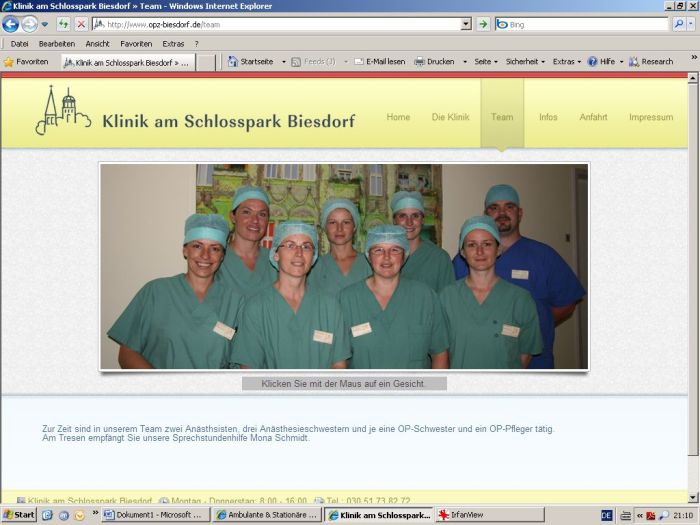700x525 pixels.
Task: Expand the Startseite dropdown arrow
Action: (283, 62)
